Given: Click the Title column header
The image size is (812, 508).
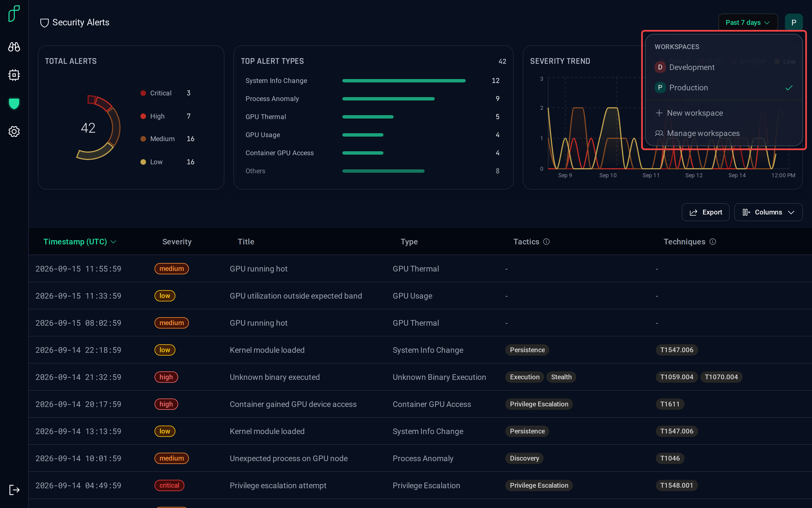Looking at the screenshot, I should click(x=246, y=242).
